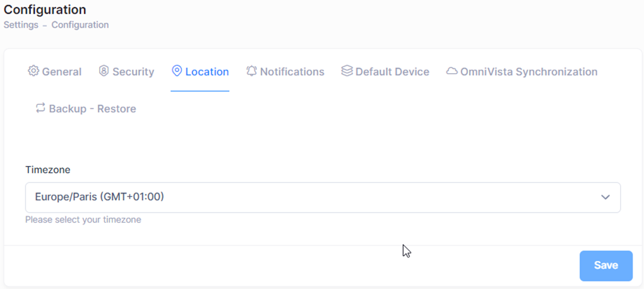Expand the timezone list with the chevron arrow

pos(605,198)
